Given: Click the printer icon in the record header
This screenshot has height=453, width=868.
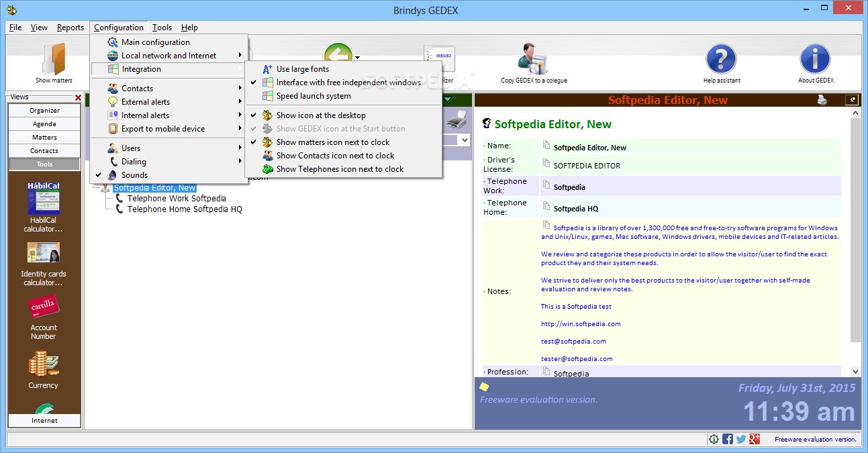Looking at the screenshot, I should coord(822,100).
